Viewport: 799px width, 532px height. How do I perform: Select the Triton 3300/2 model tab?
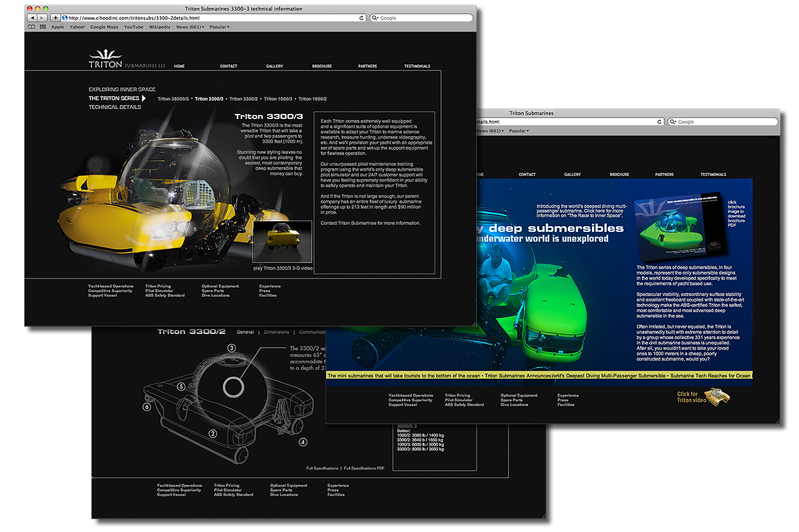pyautogui.click(x=243, y=99)
